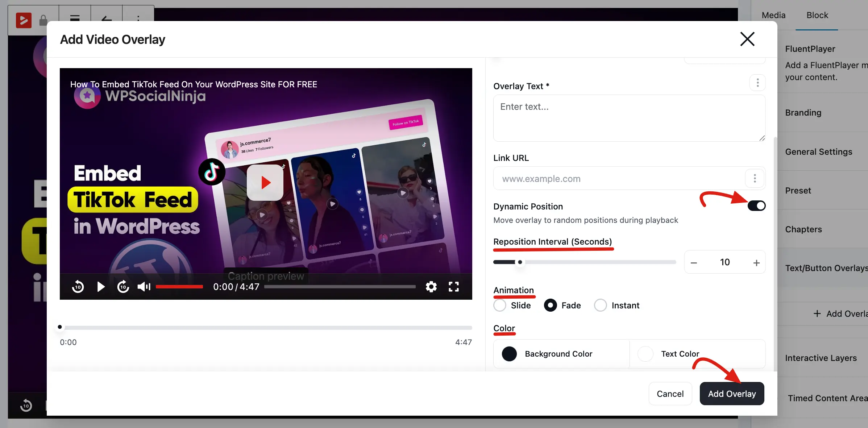Screen dimensions: 868x428
Task: Open player settings gear icon
Action: coord(431,287)
